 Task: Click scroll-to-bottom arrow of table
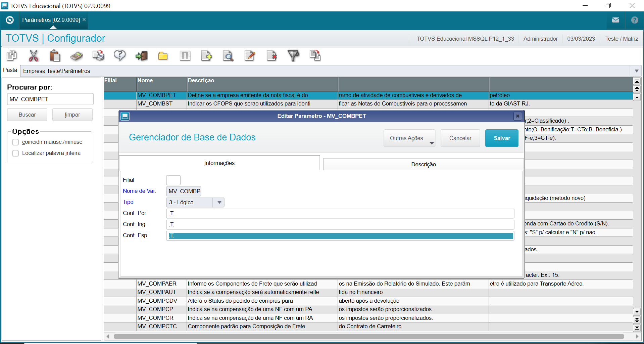[x=637, y=328]
